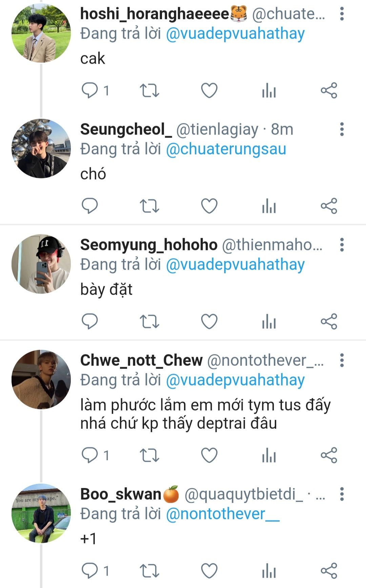This screenshot has height=588, width=366.
Task: Tap Boo_skwan's profile avatar
Action: click(x=41, y=513)
